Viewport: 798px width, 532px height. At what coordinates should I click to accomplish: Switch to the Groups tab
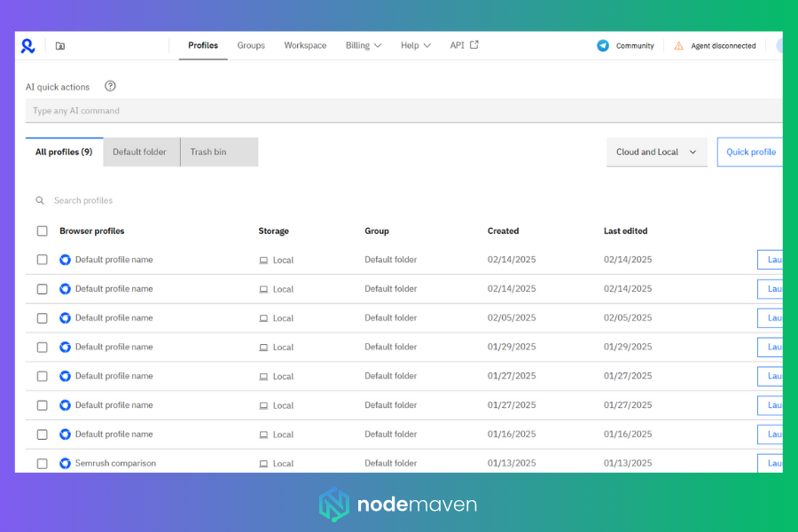pyautogui.click(x=251, y=45)
